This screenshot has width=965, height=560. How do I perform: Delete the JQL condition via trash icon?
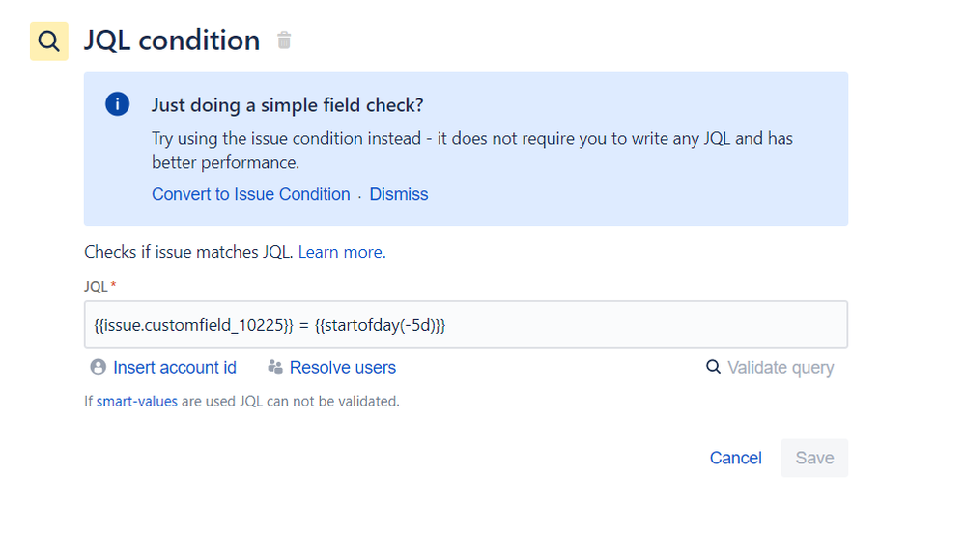tap(284, 40)
